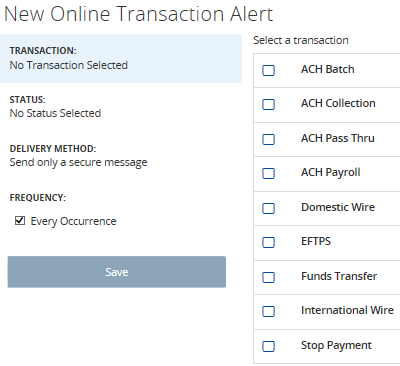Check the Stop Payment checkbox
Viewport: 400px width, 366px height.
(268, 346)
